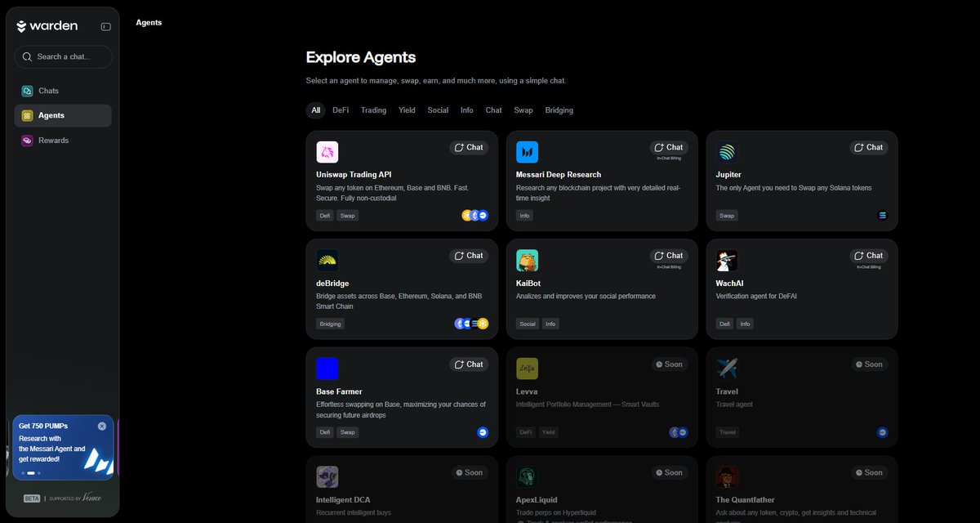
Task: Click chain icons on Levva card
Action: pyautogui.click(x=679, y=432)
